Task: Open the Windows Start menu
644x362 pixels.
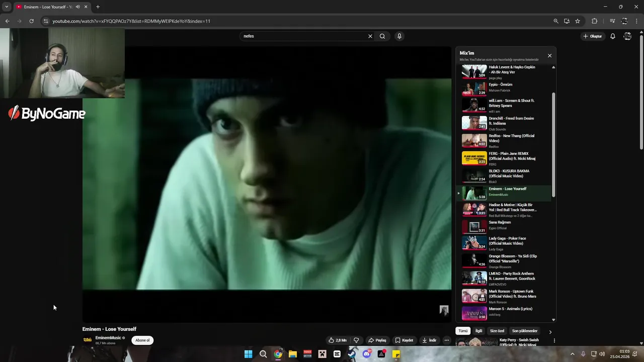Action: click(x=248, y=354)
